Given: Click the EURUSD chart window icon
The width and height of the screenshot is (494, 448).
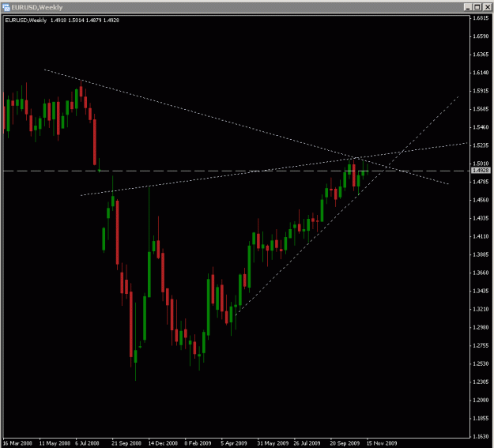Looking at the screenshot, I should (x=6, y=7).
